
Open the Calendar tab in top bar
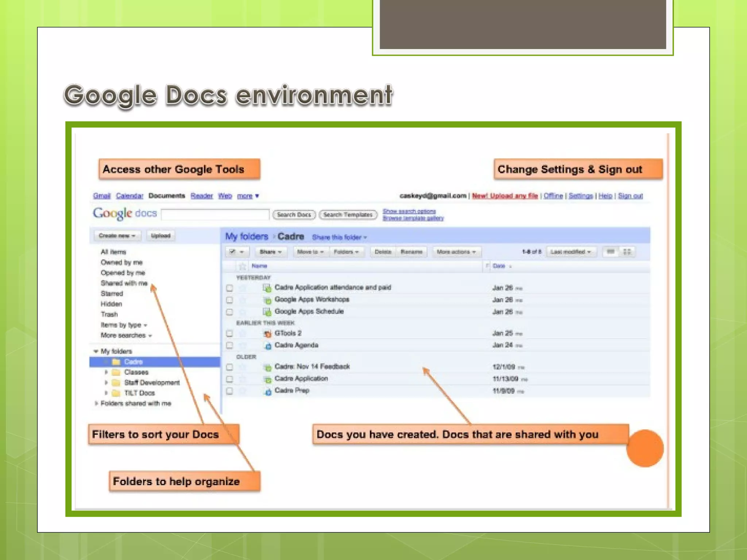(x=129, y=196)
